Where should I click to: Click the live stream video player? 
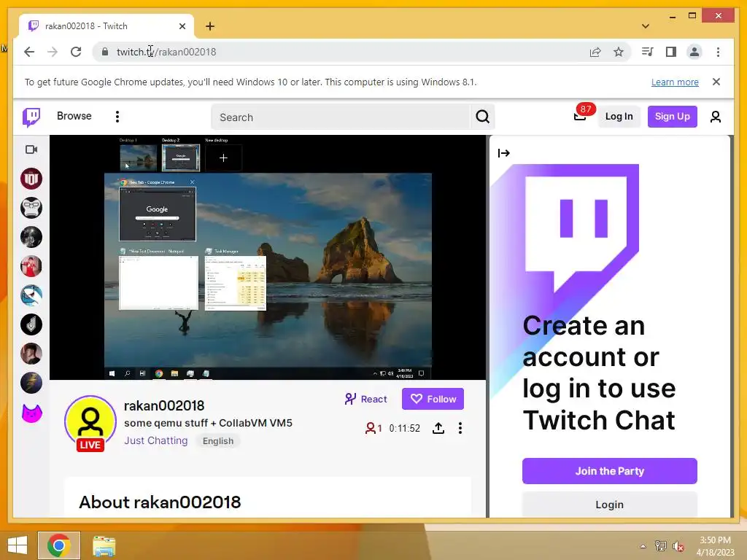(x=268, y=257)
